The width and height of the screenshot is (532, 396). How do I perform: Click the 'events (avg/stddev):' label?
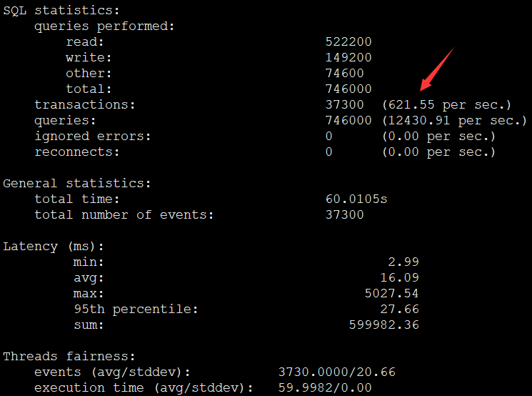pyautogui.click(x=112, y=372)
